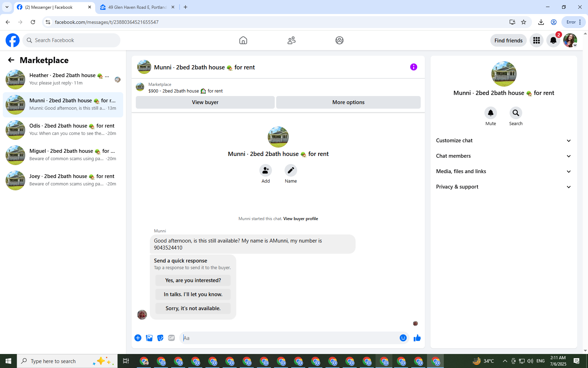588x368 pixels.
Task: Open the notifications bell
Action: [x=553, y=40]
